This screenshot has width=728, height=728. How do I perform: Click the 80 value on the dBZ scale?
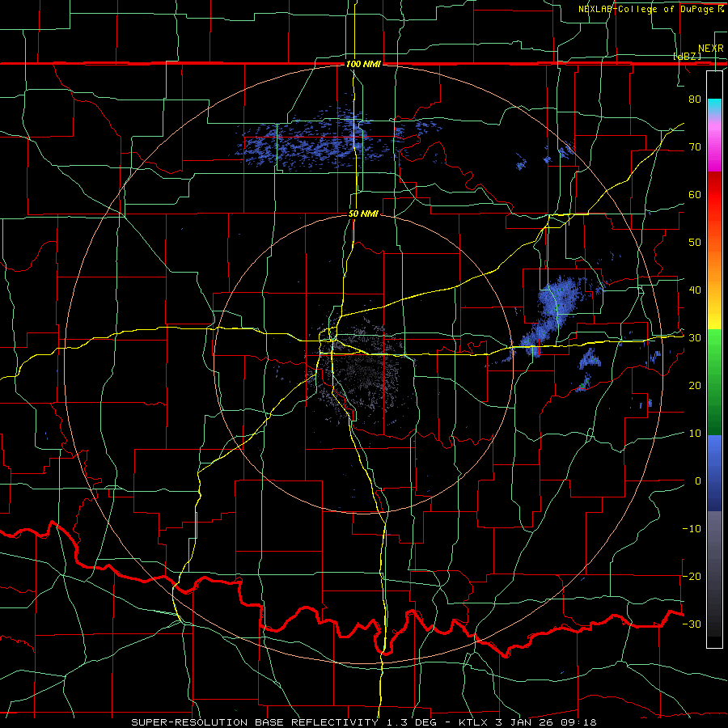pyautogui.click(x=695, y=99)
